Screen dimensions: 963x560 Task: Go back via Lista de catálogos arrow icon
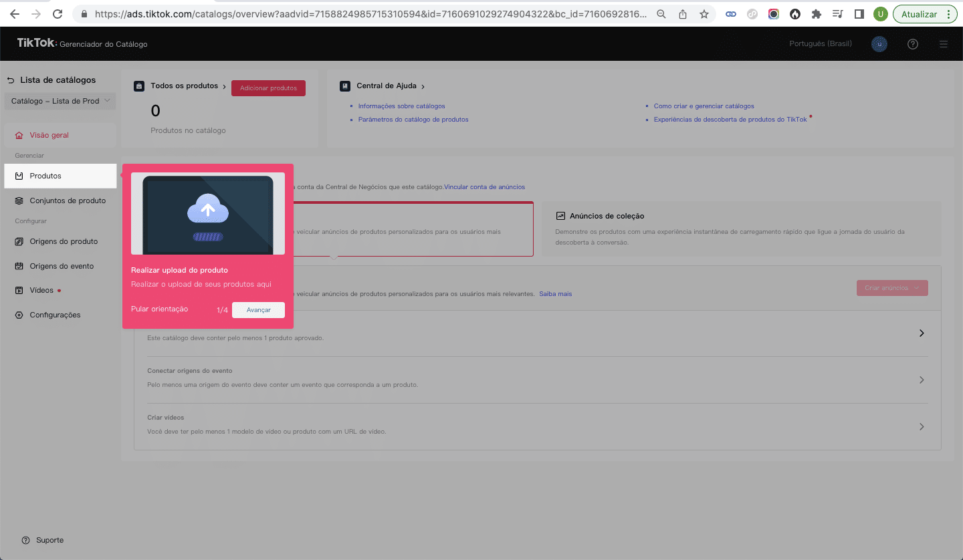(11, 80)
